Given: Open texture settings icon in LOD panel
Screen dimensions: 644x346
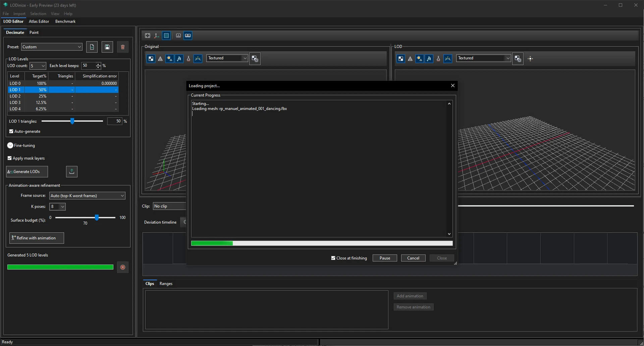Looking at the screenshot, I should click(518, 59).
